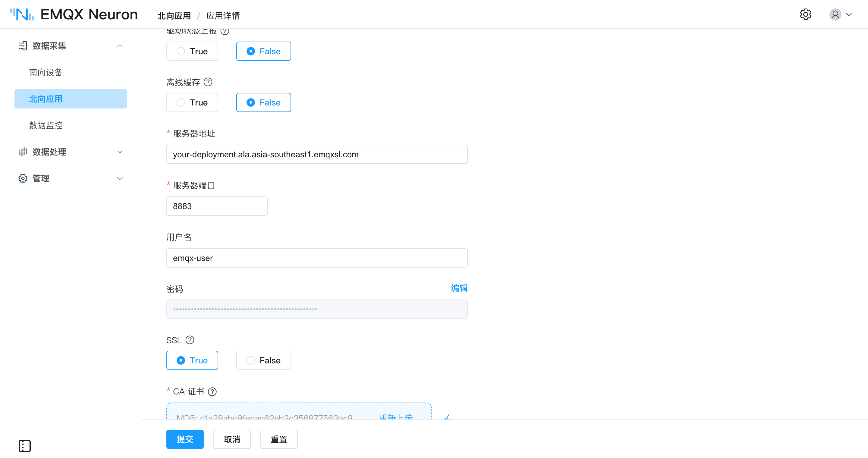Expand the 管理 menu chevron
The width and height of the screenshot is (868, 458).
tap(120, 178)
